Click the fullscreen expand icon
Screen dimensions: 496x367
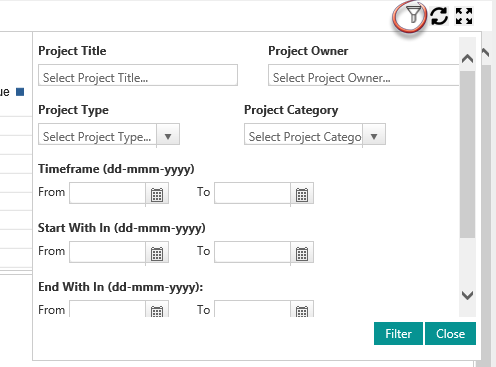click(x=464, y=16)
